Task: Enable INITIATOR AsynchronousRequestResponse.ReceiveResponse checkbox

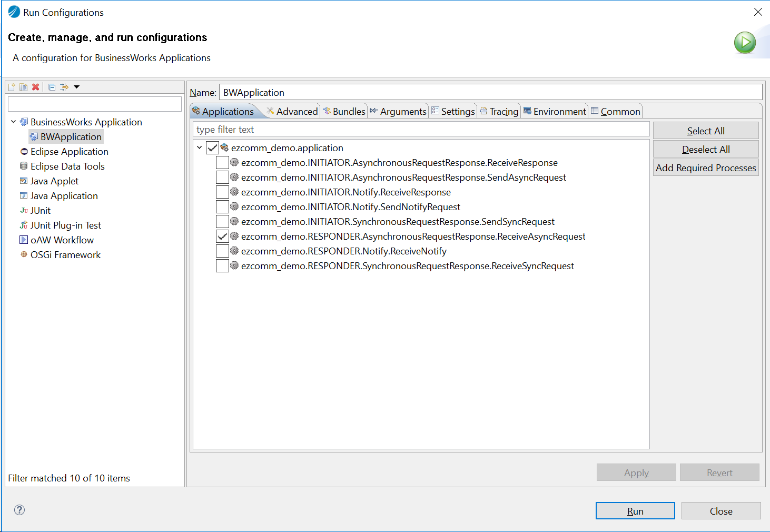Action: tap(222, 163)
